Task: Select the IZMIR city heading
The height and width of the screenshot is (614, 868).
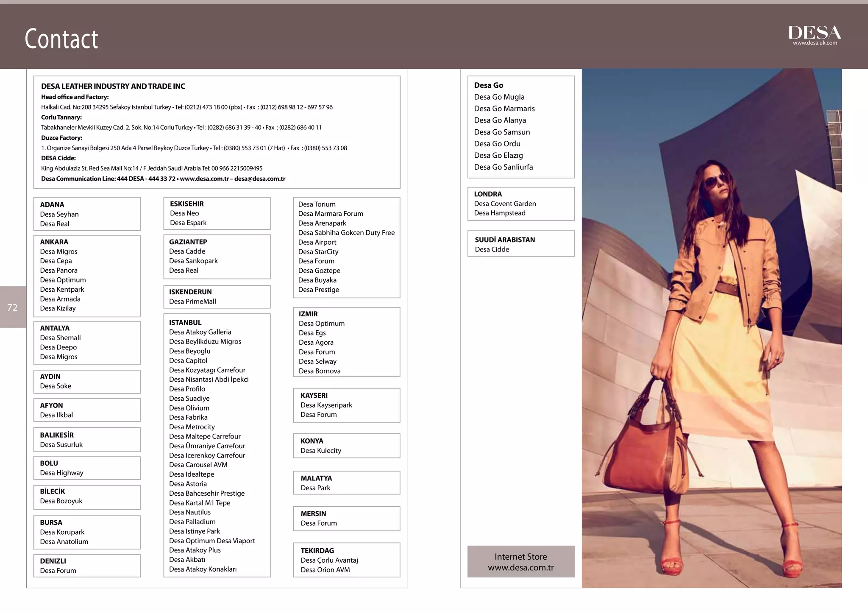Action: (x=308, y=314)
